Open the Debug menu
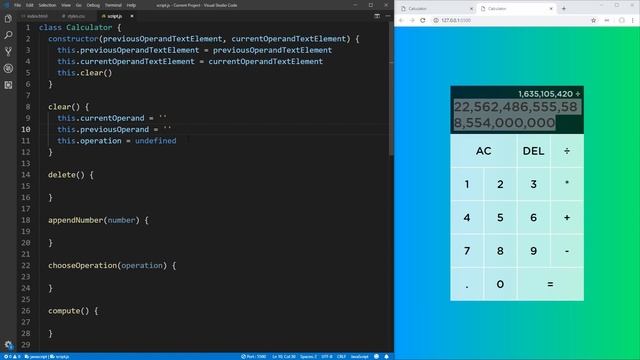640x360 pixels. coord(93,5)
